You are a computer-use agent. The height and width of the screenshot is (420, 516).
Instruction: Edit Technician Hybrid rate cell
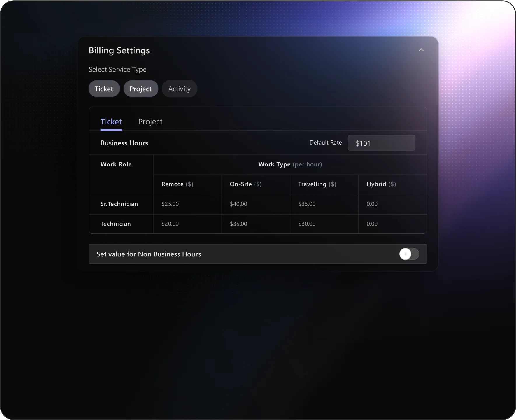tap(372, 224)
